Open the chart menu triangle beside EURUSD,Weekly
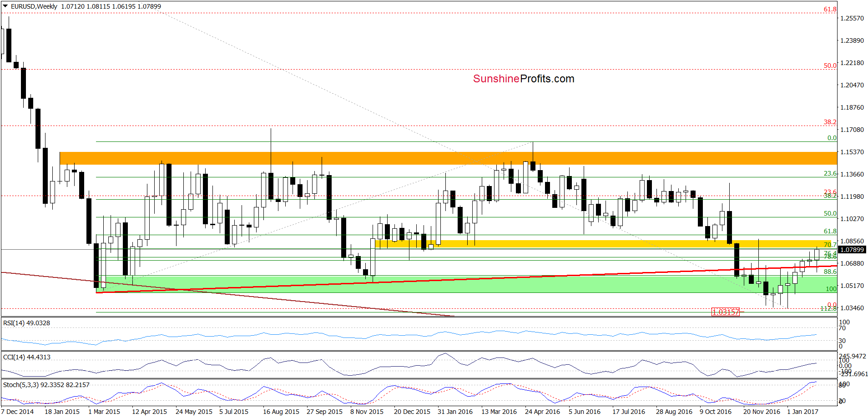 click(x=5, y=6)
